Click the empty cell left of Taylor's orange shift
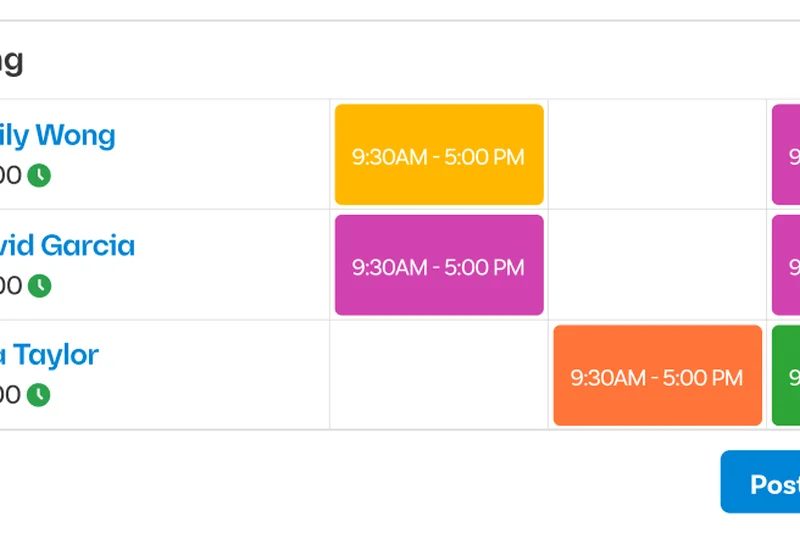Image resolution: width=800 pixels, height=533 pixels. 439,376
